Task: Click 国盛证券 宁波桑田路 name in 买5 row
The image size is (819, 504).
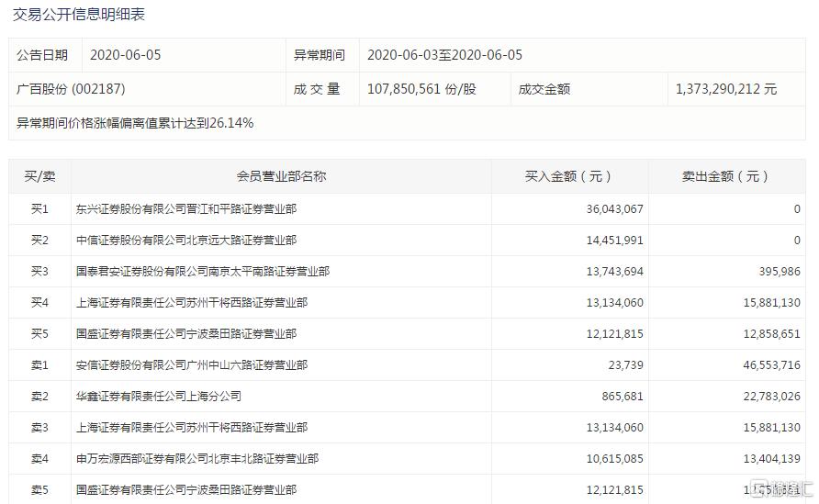Action: [186, 334]
